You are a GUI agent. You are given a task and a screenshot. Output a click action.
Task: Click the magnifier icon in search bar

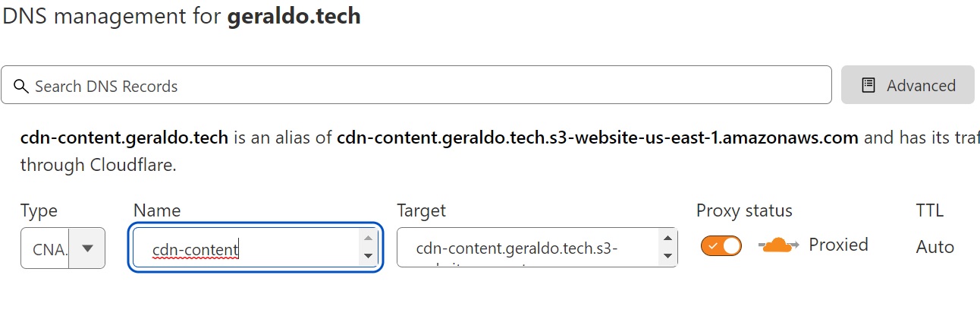21,86
